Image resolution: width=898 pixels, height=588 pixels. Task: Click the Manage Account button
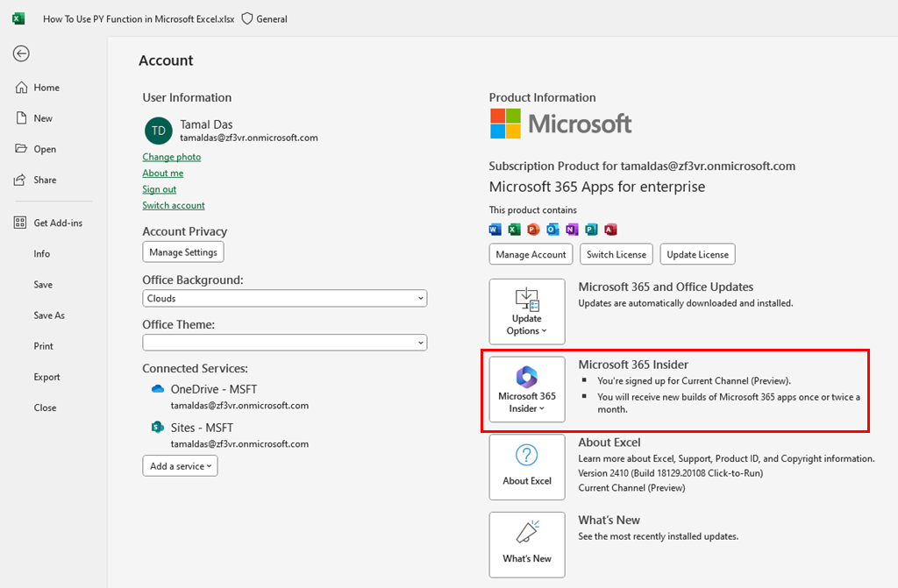tap(531, 254)
